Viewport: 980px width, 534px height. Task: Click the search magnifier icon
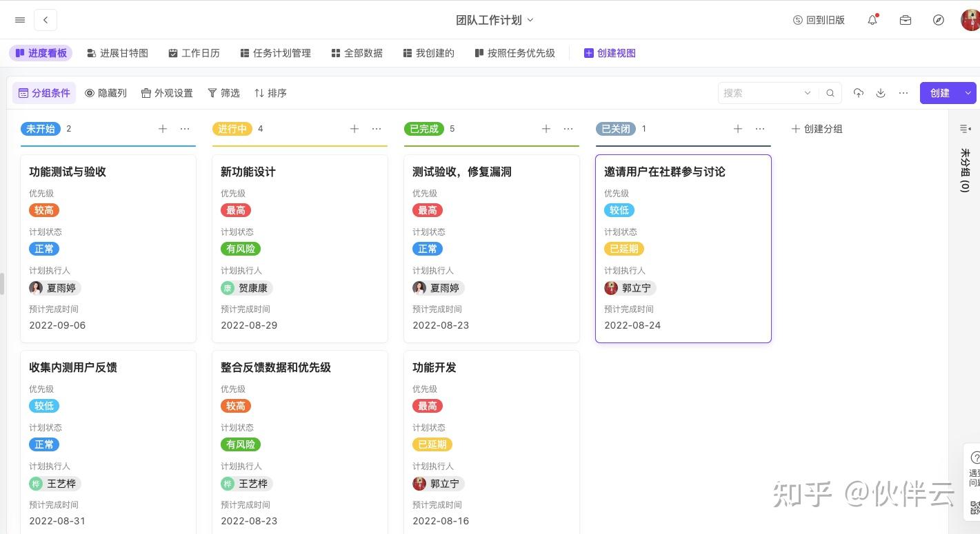(830, 93)
